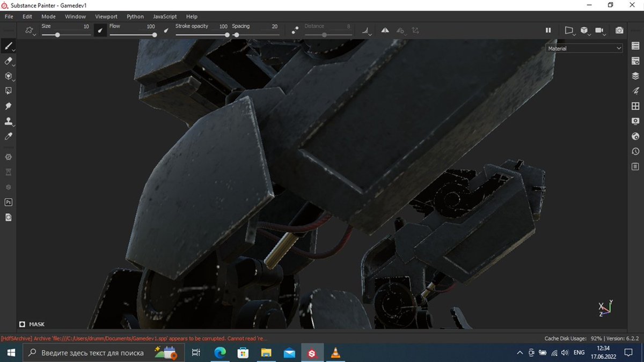The width and height of the screenshot is (644, 362).
Task: Open the Shelf grid panel icon
Action: click(x=635, y=106)
